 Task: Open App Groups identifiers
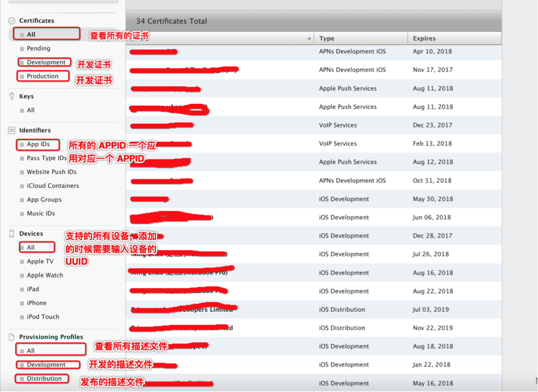[44, 200]
